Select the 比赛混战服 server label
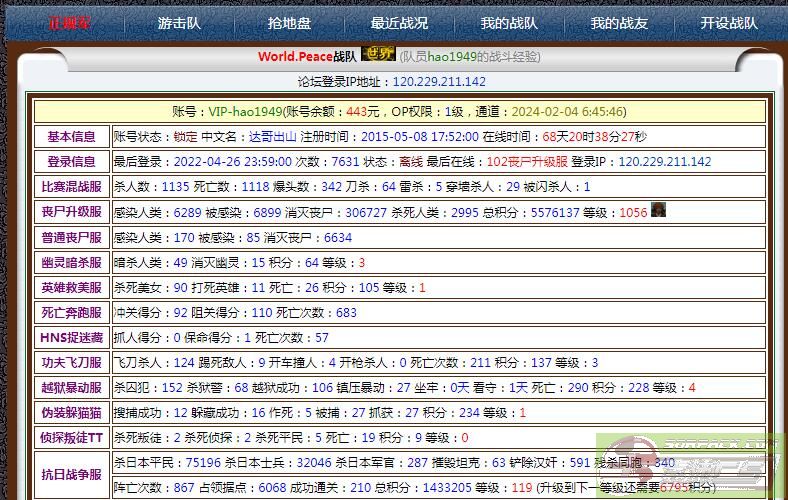This screenshot has width=788, height=500. (x=71, y=187)
